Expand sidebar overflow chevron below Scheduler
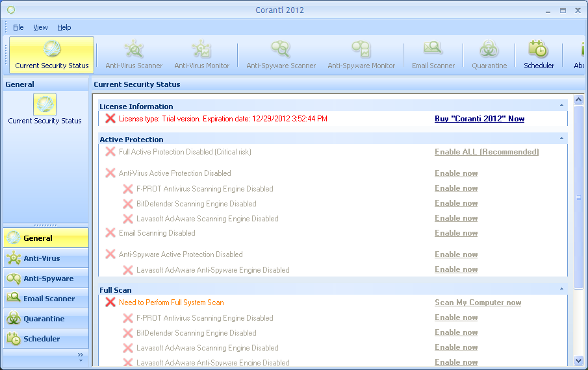 pyautogui.click(x=81, y=356)
